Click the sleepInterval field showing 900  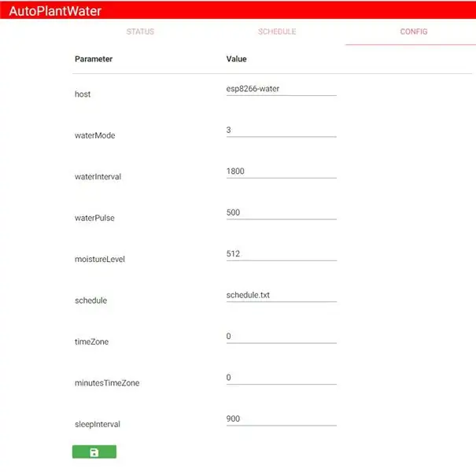(280, 419)
